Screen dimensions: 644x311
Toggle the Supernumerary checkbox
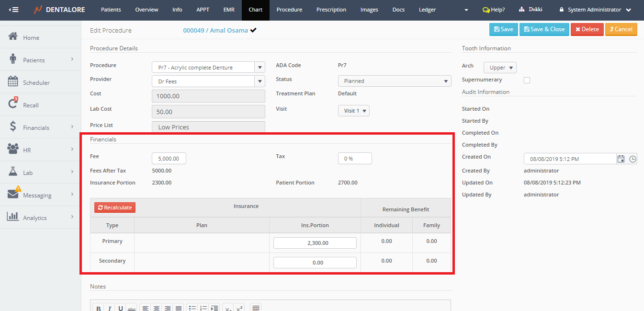click(x=527, y=80)
